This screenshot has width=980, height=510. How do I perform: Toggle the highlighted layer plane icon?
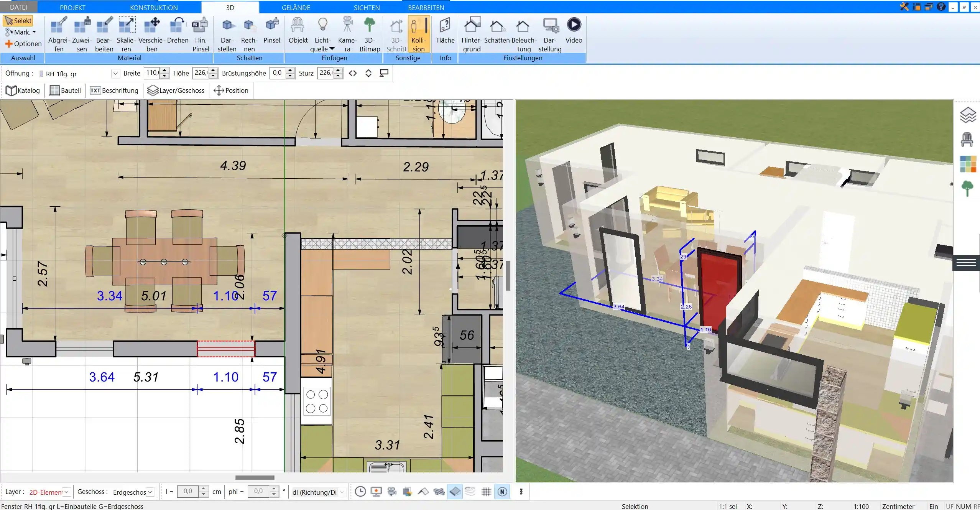[x=455, y=492]
